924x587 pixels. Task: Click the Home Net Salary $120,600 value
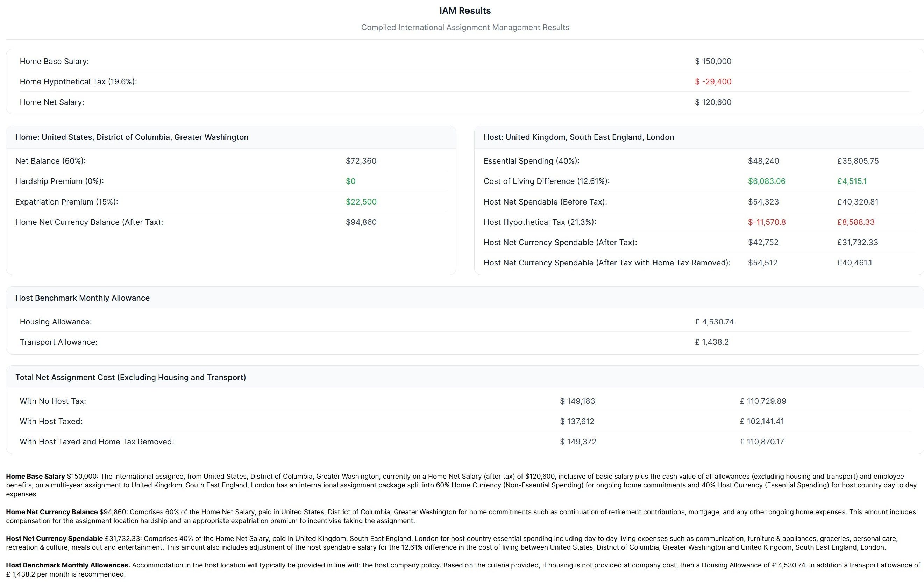pyautogui.click(x=712, y=102)
